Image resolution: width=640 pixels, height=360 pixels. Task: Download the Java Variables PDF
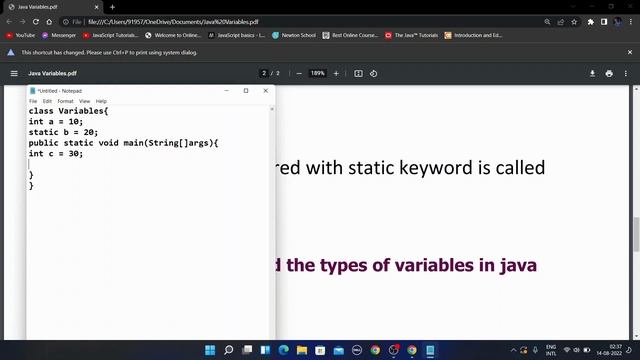pyautogui.click(x=592, y=73)
